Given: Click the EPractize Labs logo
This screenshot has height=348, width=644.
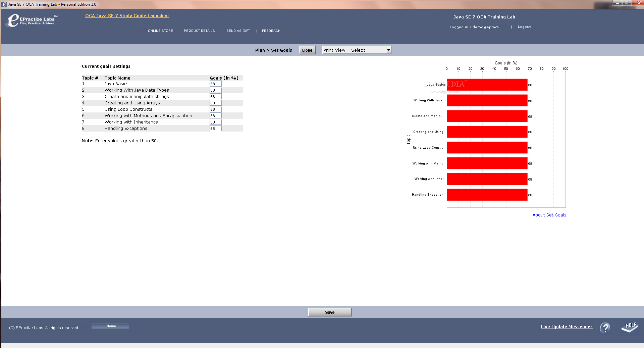Looking at the screenshot, I should click(32, 20).
